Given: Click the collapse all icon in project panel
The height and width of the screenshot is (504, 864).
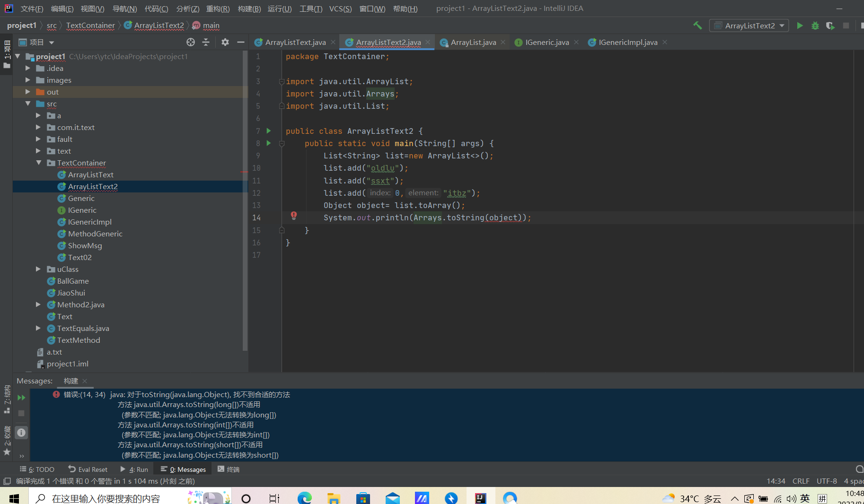Looking at the screenshot, I should (x=206, y=42).
